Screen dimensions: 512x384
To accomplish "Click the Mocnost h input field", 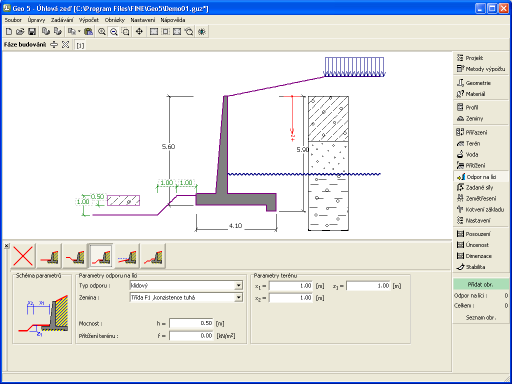I will click(x=191, y=323).
